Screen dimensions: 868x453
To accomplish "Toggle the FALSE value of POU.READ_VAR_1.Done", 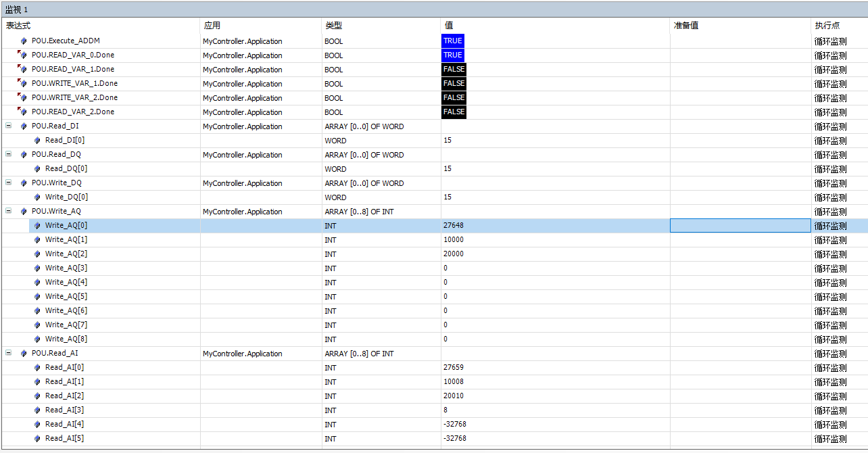I will coord(454,70).
